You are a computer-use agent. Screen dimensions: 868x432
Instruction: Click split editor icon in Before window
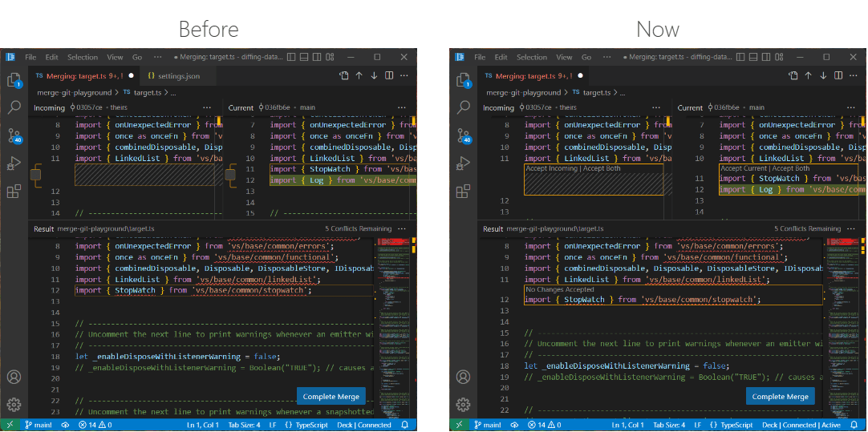pyautogui.click(x=389, y=76)
